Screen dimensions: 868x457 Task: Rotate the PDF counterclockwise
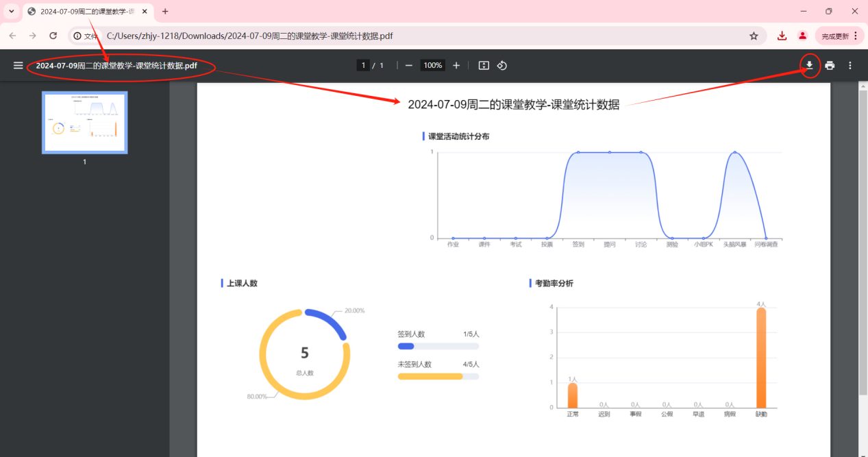point(502,65)
